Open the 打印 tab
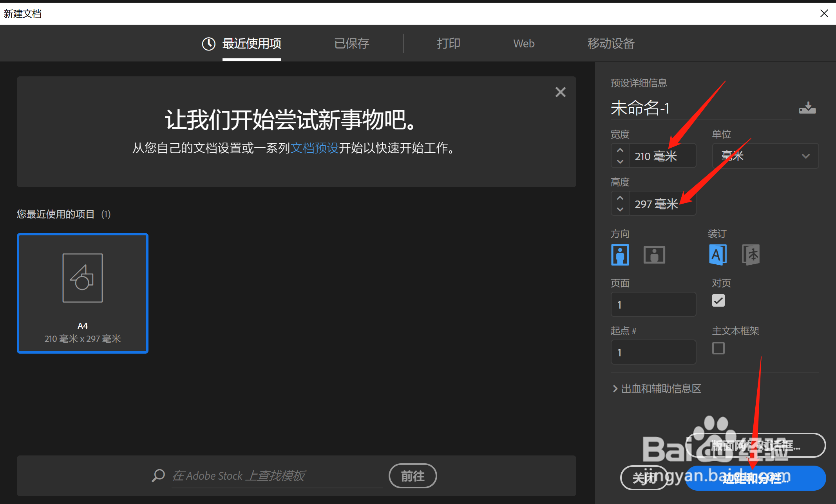 (x=449, y=44)
